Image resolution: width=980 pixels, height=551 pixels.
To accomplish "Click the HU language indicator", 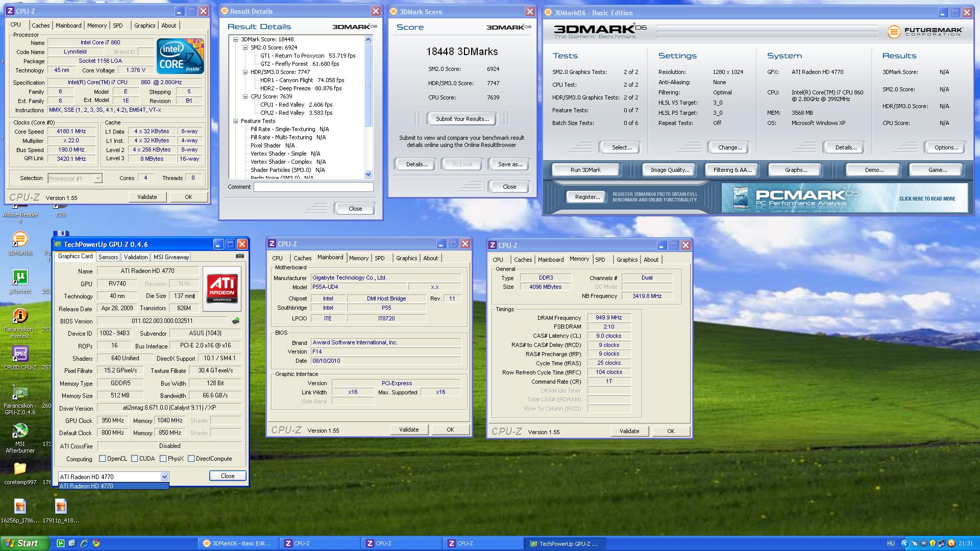I will (891, 543).
